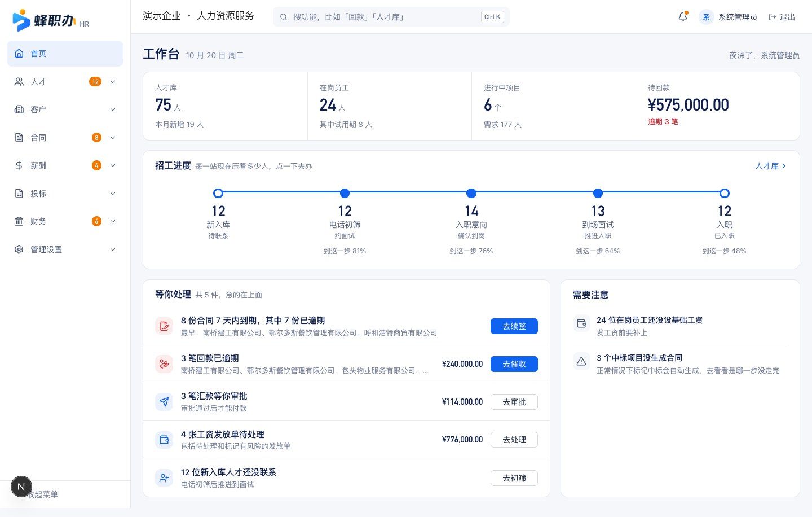
Task: Click the 入职意向 stage node
Action: [471, 193]
